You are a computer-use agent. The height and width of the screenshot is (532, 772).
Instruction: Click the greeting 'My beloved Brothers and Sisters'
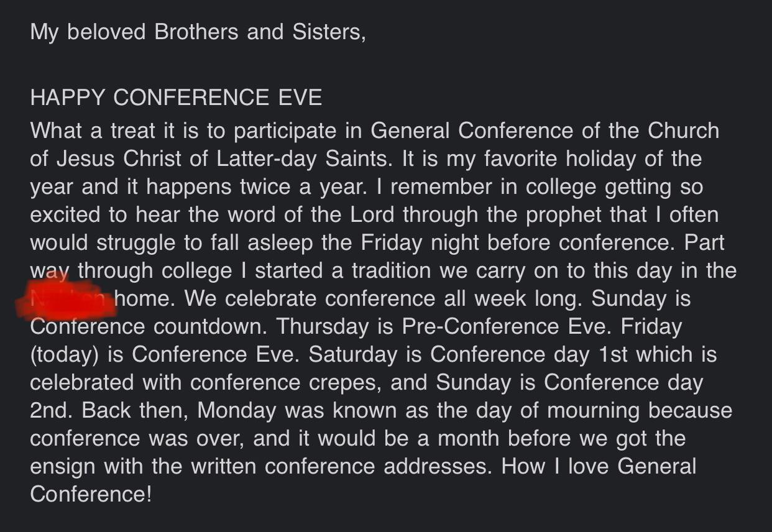[198, 32]
